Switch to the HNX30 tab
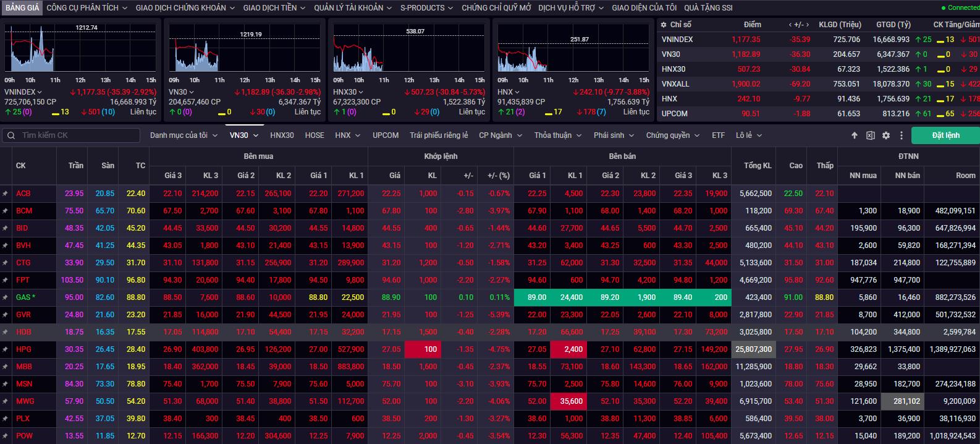 point(282,135)
